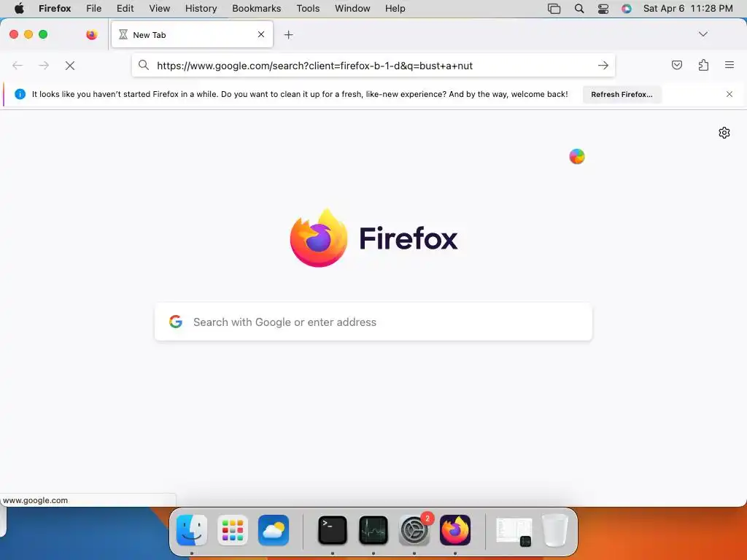Viewport: 747px width, 560px height.
Task: Open the Help menu
Action: coord(395,8)
